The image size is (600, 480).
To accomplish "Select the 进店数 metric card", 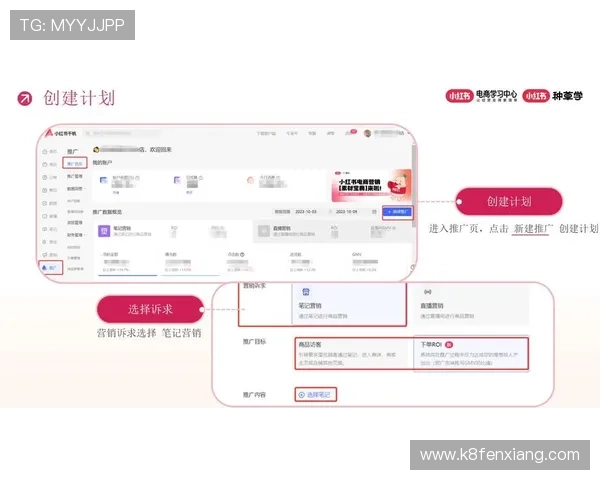I will (316, 262).
